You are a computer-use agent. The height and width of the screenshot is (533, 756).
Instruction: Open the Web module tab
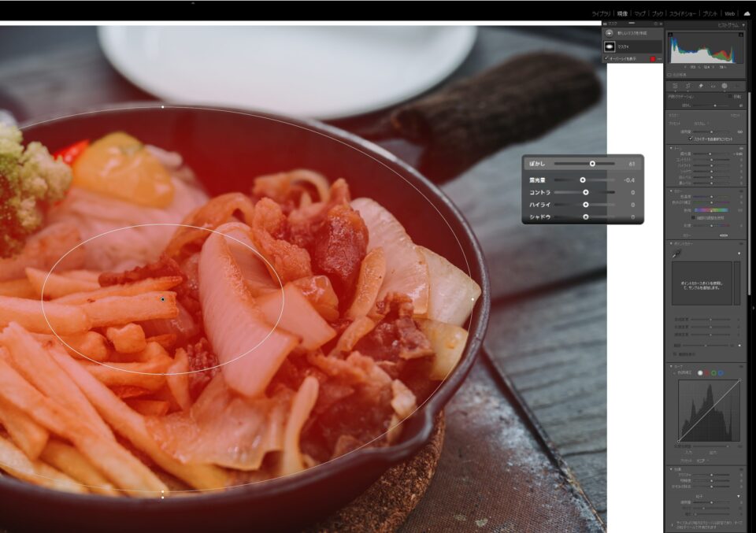[x=729, y=13]
